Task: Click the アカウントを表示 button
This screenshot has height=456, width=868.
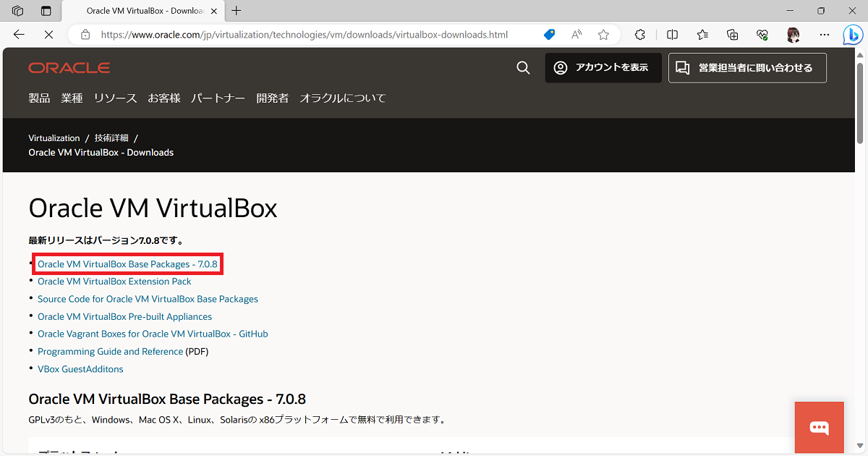Action: click(x=603, y=68)
